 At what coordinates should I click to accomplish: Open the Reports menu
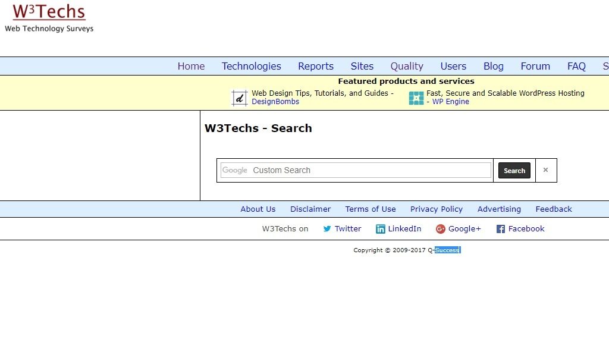coord(316,66)
